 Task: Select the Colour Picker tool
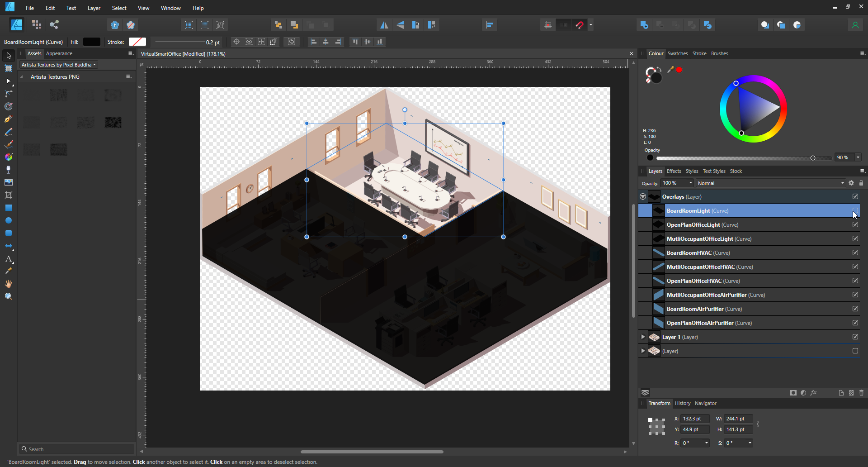(x=9, y=271)
